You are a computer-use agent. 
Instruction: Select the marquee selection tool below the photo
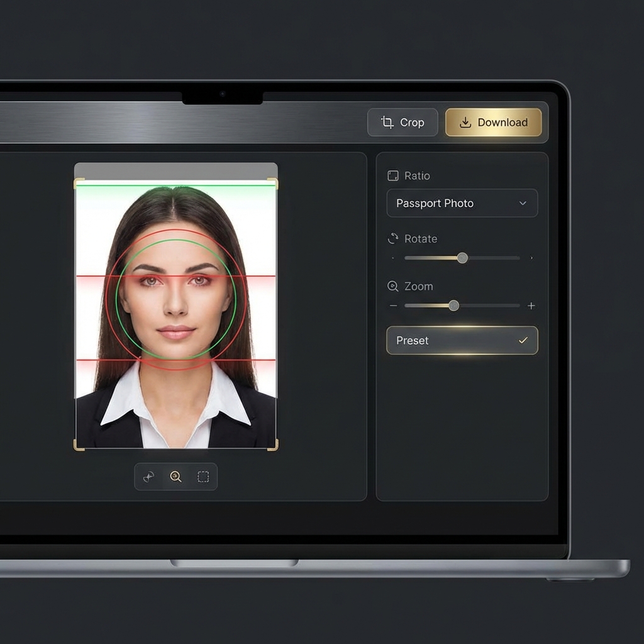tap(203, 477)
